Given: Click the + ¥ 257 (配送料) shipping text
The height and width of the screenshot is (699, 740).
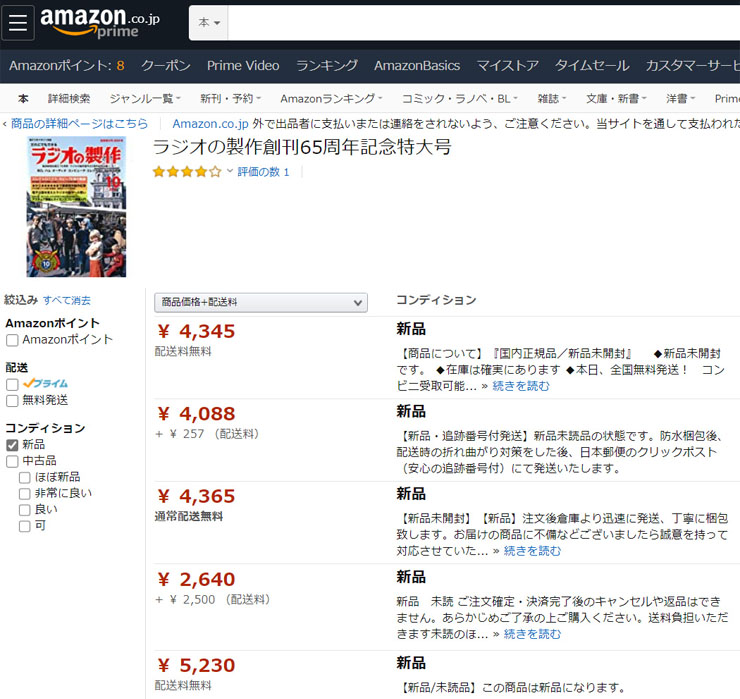Looking at the screenshot, I should pyautogui.click(x=207, y=434).
